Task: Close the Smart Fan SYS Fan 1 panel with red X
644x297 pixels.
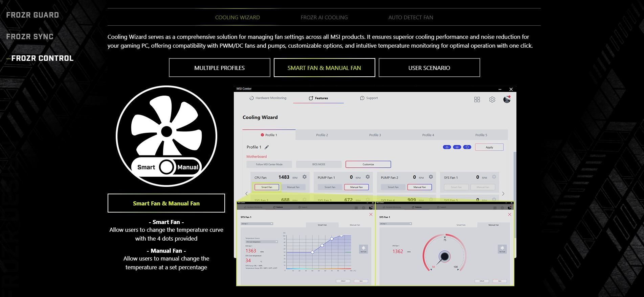Action: [371, 215]
